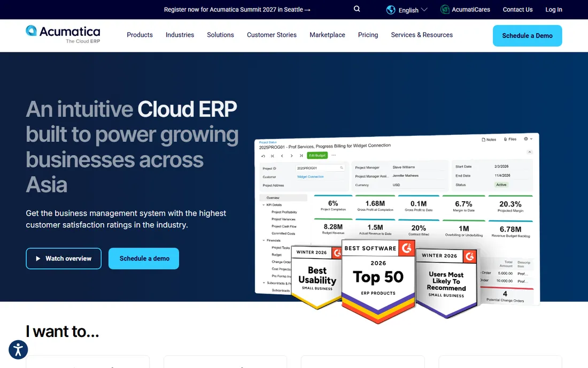Open the Solutions menu
The width and height of the screenshot is (588, 368).
pos(220,35)
